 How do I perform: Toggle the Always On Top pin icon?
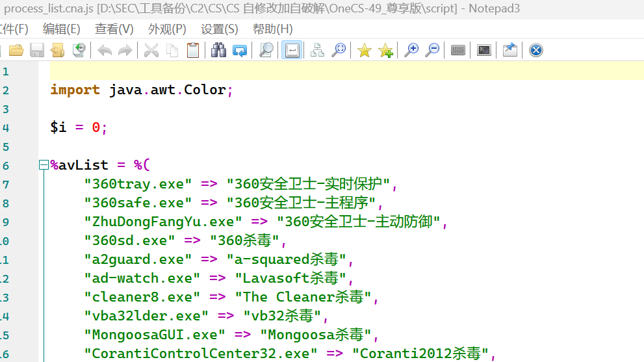pyautogui.click(x=509, y=50)
